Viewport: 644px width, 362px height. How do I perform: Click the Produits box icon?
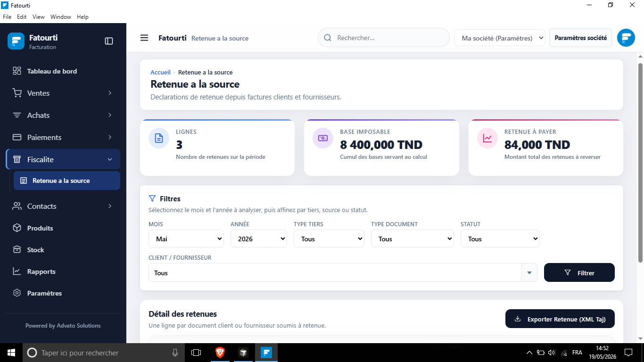pyautogui.click(x=17, y=228)
